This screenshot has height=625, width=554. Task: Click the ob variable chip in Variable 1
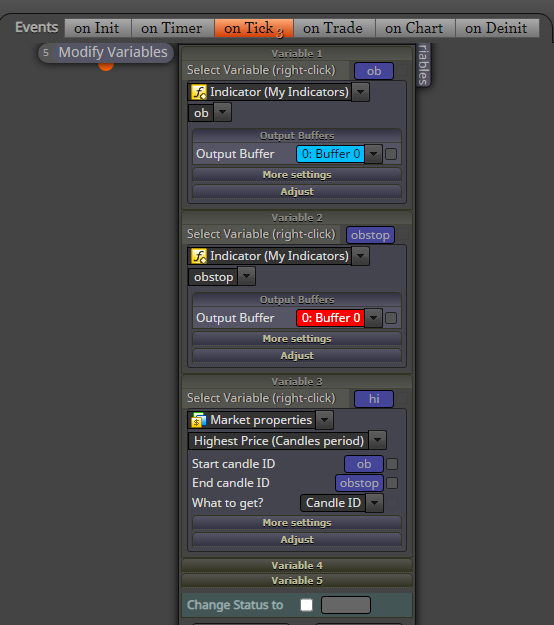coord(374,71)
